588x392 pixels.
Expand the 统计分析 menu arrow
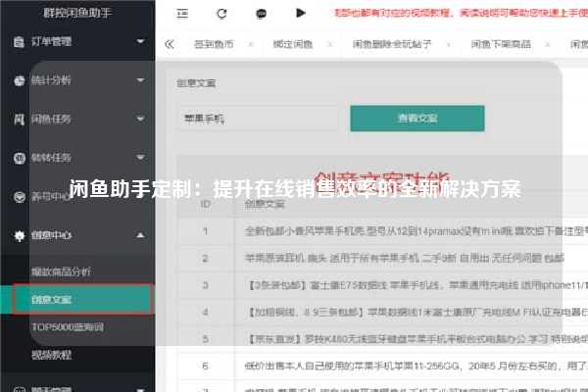click(140, 80)
